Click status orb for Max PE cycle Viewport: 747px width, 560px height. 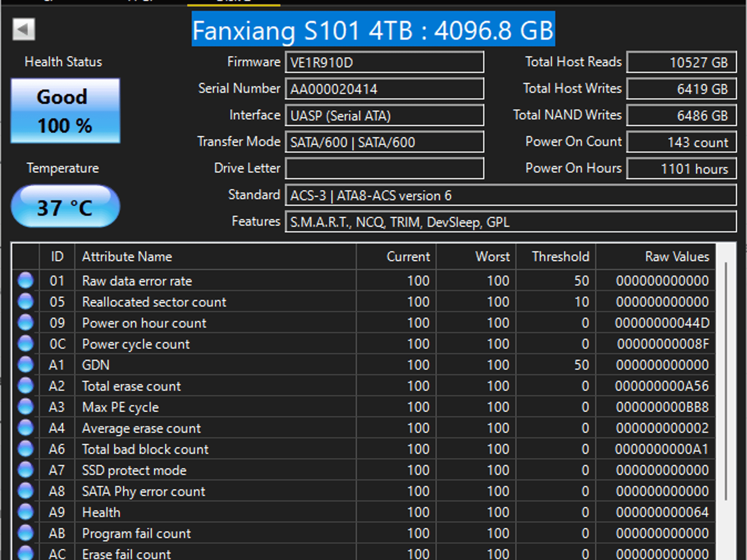point(26,407)
